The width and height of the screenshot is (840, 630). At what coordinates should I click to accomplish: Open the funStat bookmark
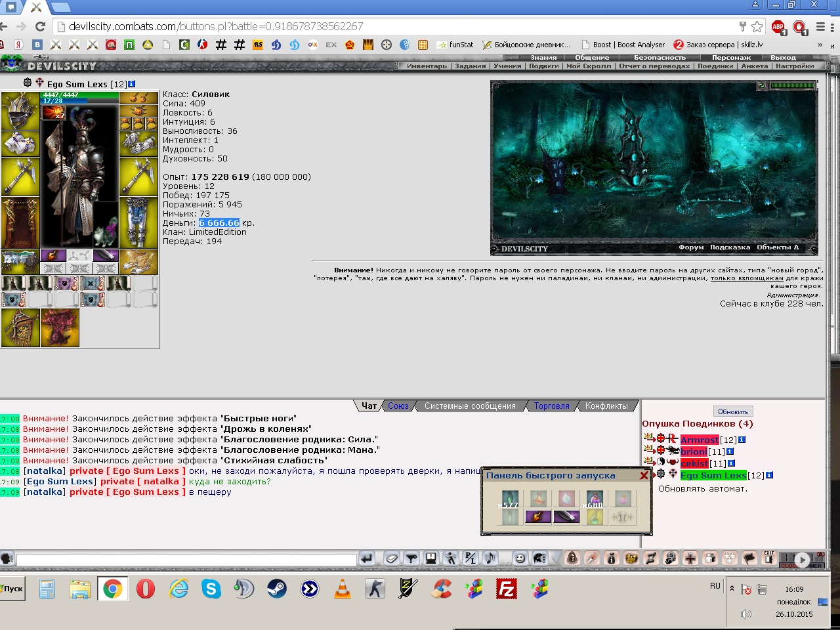tap(454, 45)
